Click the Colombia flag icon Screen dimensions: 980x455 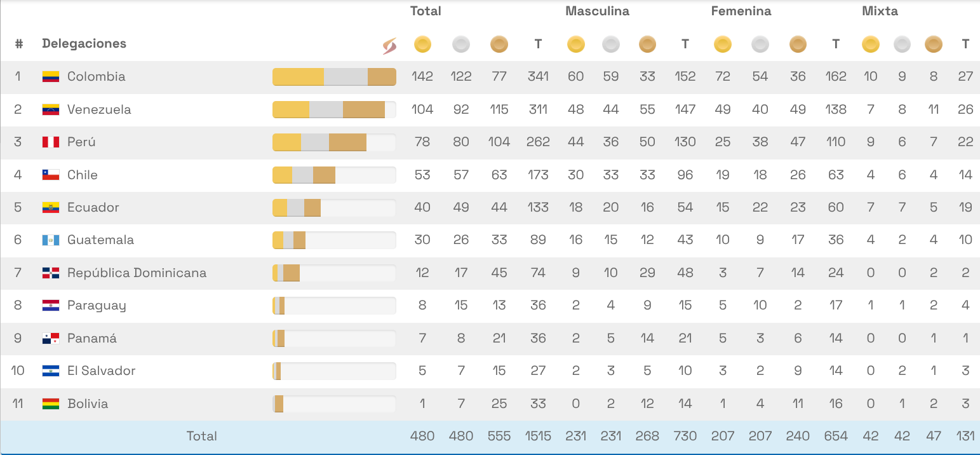[51, 77]
